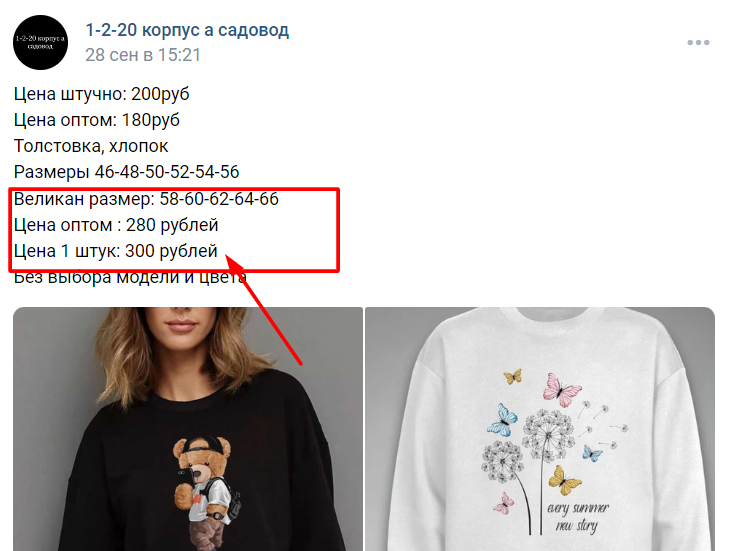Open the white dandelion sweatshirt photo
Screen dimensions: 731x551
click(x=540, y=429)
